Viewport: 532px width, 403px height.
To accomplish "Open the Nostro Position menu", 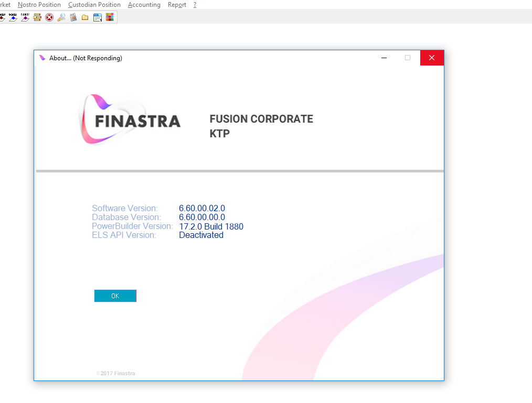I will tap(39, 5).
